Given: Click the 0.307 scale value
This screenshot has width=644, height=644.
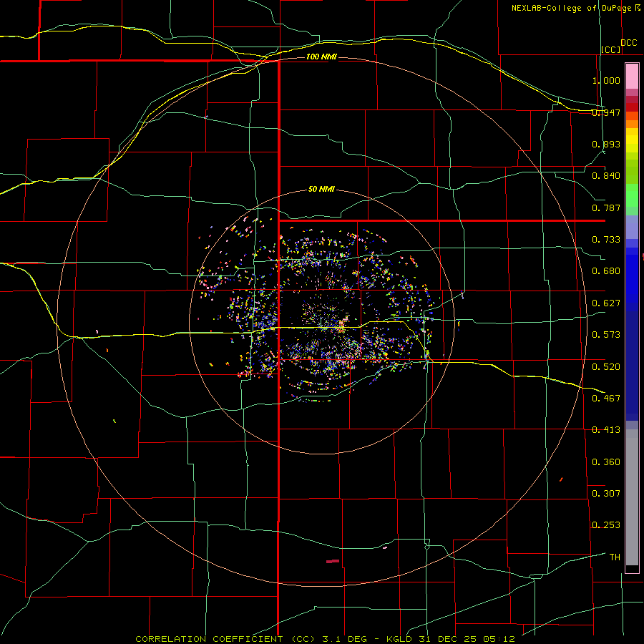Looking at the screenshot, I should [x=606, y=494].
